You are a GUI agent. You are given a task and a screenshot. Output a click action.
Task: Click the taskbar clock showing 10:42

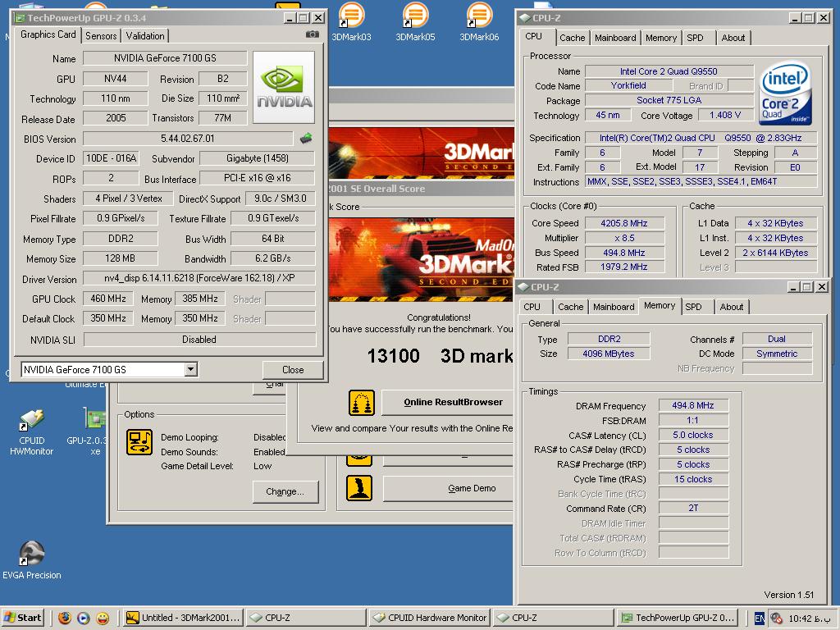click(x=808, y=619)
